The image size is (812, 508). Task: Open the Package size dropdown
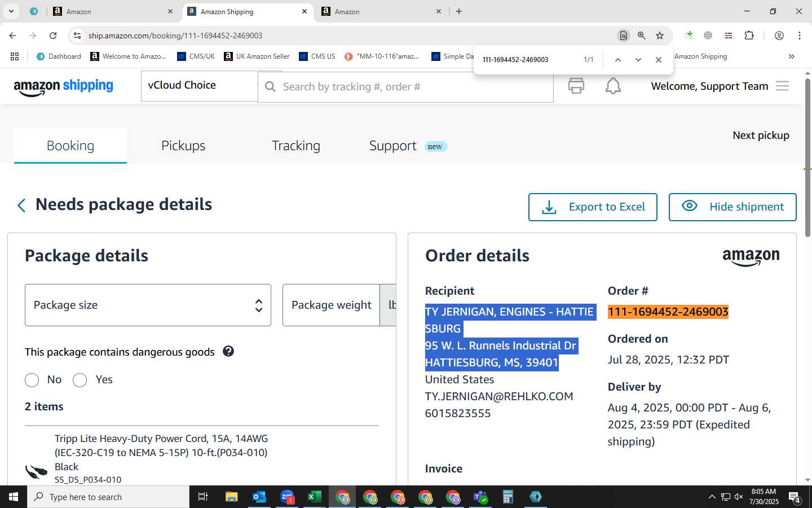tap(148, 305)
